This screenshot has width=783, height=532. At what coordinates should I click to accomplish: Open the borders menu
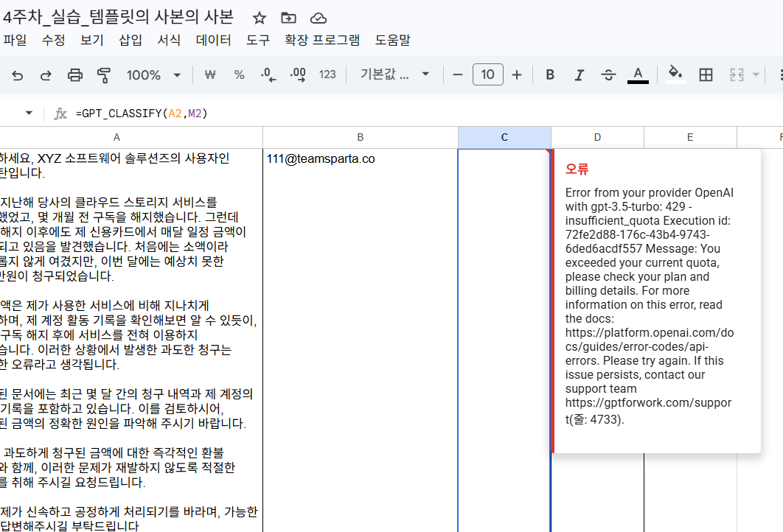pyautogui.click(x=706, y=75)
